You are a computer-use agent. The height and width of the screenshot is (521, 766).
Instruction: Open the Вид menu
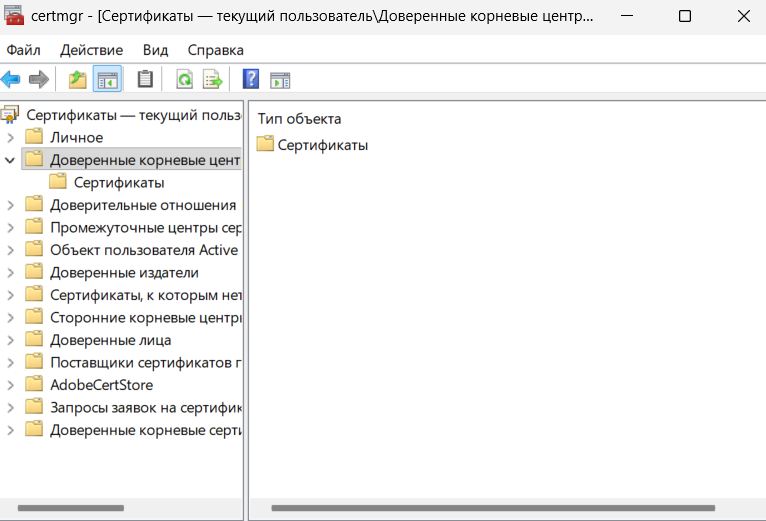point(155,50)
